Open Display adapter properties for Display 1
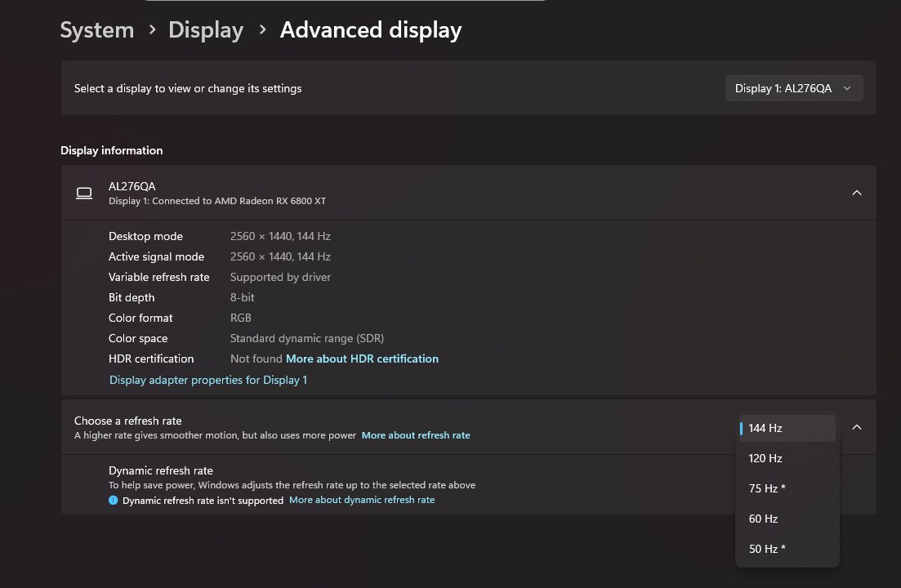This screenshot has height=588, width=901. [208, 380]
